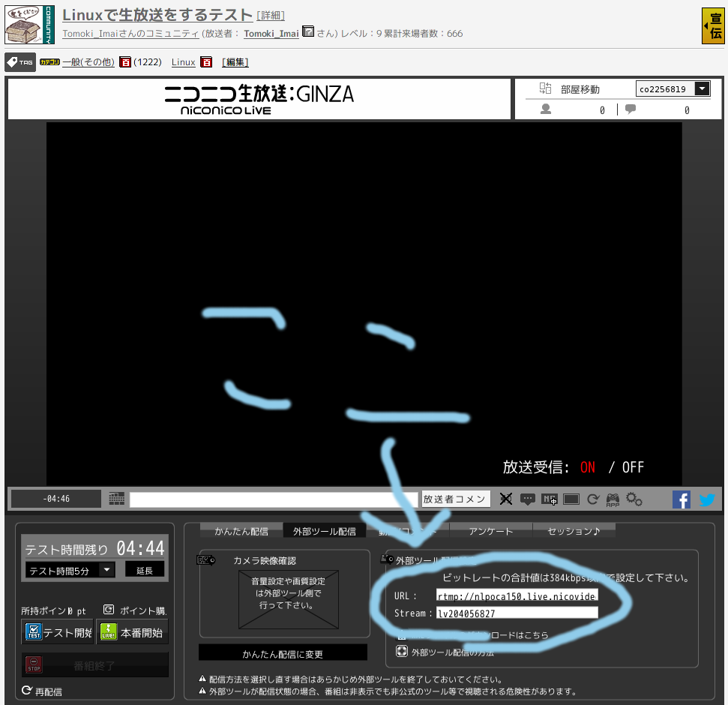
Task: Open the テスト時間5分 dropdown
Action: tap(70, 570)
